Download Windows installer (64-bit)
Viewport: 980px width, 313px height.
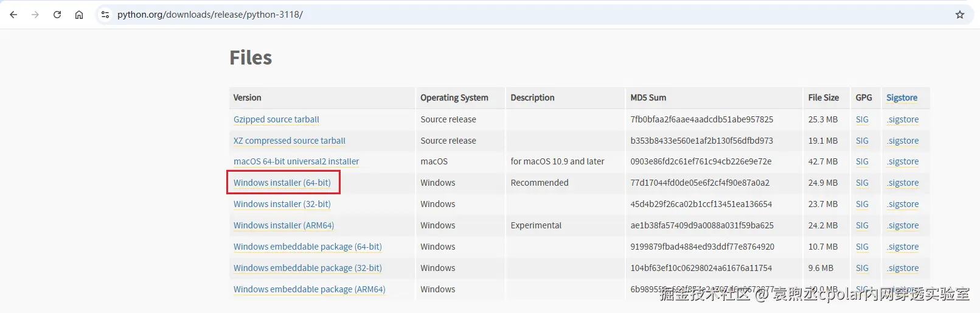(x=282, y=183)
